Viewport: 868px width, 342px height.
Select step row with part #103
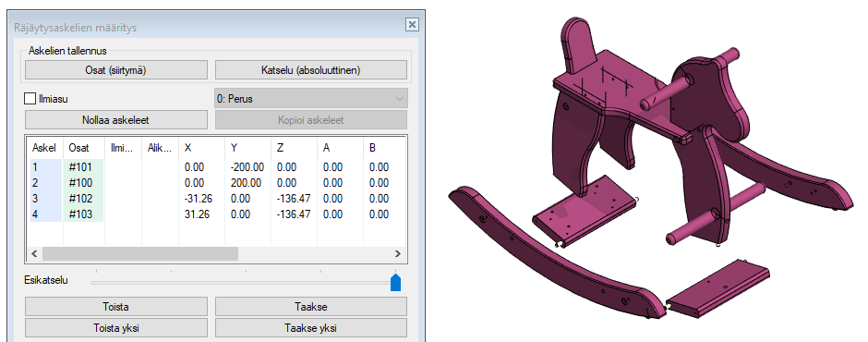(216, 214)
